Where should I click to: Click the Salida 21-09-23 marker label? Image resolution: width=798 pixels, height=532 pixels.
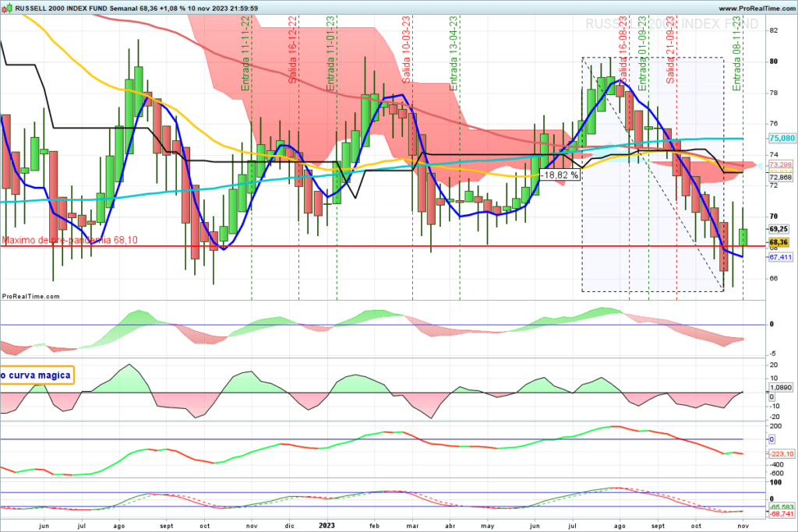[x=671, y=50]
